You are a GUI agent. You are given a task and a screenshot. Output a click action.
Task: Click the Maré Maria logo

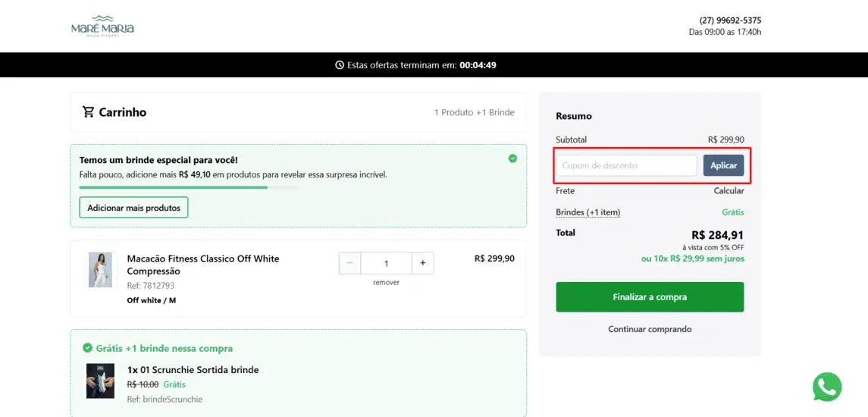(102, 26)
